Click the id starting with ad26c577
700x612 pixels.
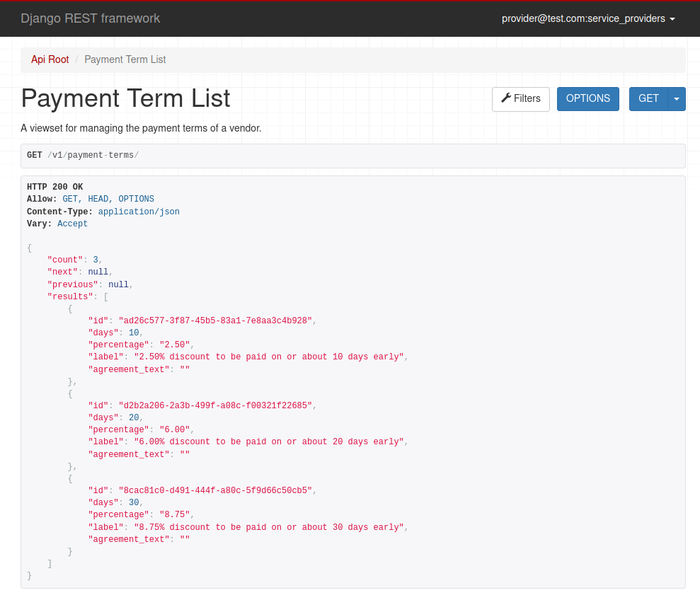pos(215,321)
